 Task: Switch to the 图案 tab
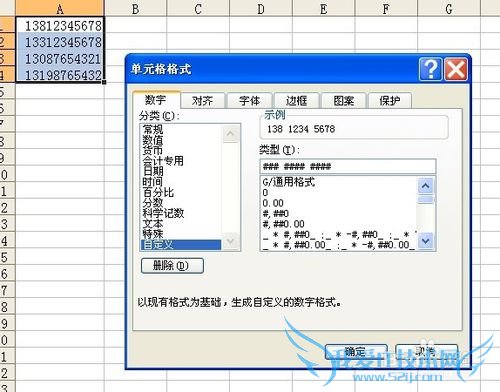click(x=343, y=100)
